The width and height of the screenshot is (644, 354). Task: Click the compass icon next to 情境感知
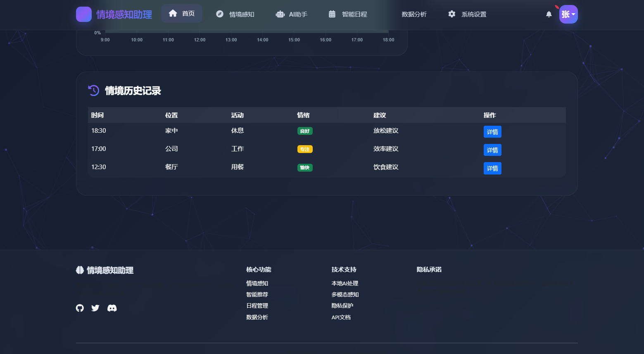point(219,14)
